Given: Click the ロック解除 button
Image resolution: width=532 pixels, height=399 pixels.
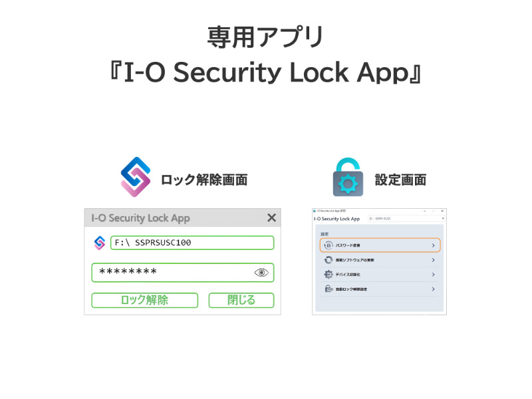Looking at the screenshot, I should (x=144, y=301).
